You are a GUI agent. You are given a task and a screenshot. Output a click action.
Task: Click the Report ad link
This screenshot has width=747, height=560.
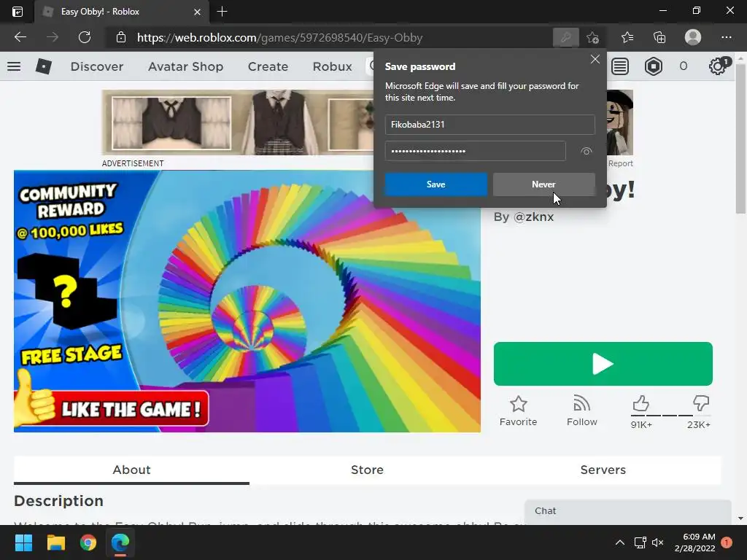pyautogui.click(x=620, y=163)
